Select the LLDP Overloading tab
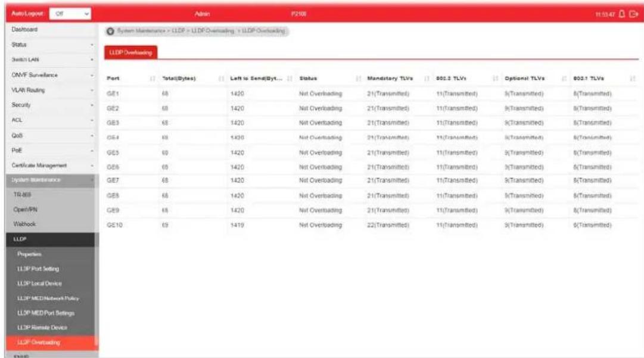The width and height of the screenshot is (644, 358). tap(130, 52)
